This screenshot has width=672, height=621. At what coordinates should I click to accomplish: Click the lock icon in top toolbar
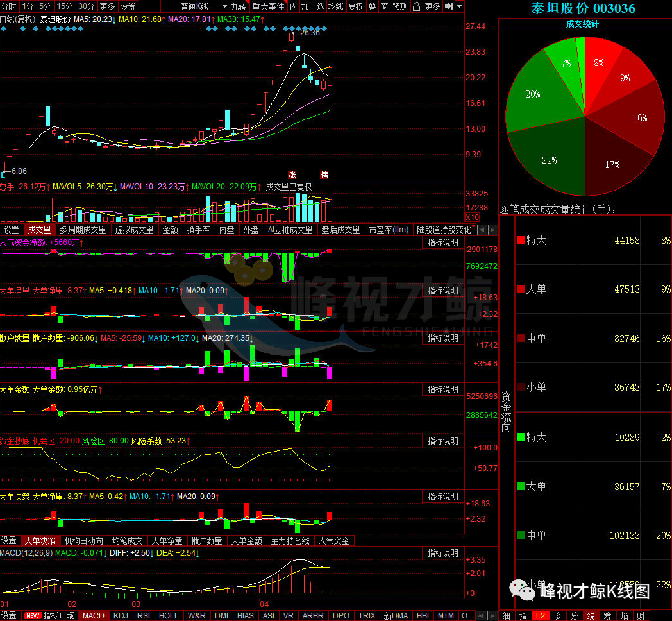(x=416, y=6)
